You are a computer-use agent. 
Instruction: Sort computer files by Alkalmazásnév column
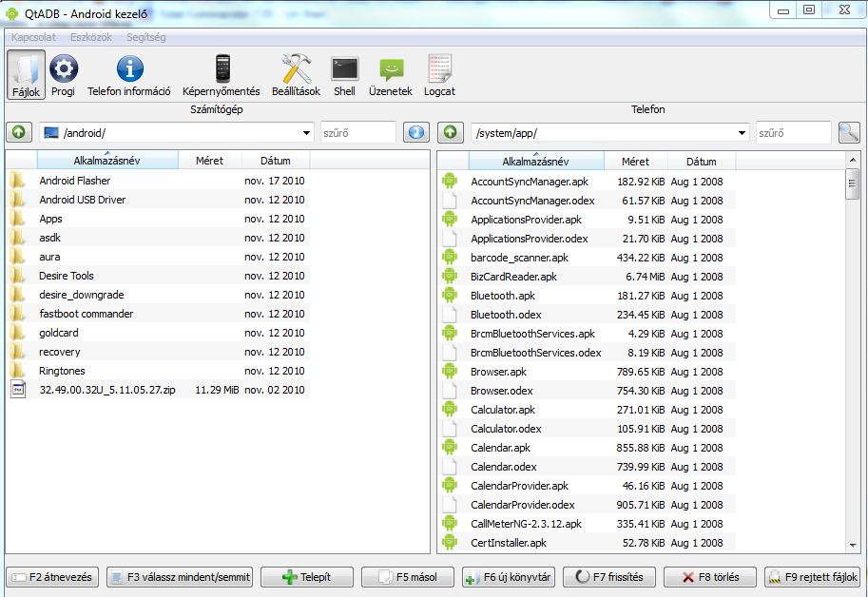(x=107, y=161)
